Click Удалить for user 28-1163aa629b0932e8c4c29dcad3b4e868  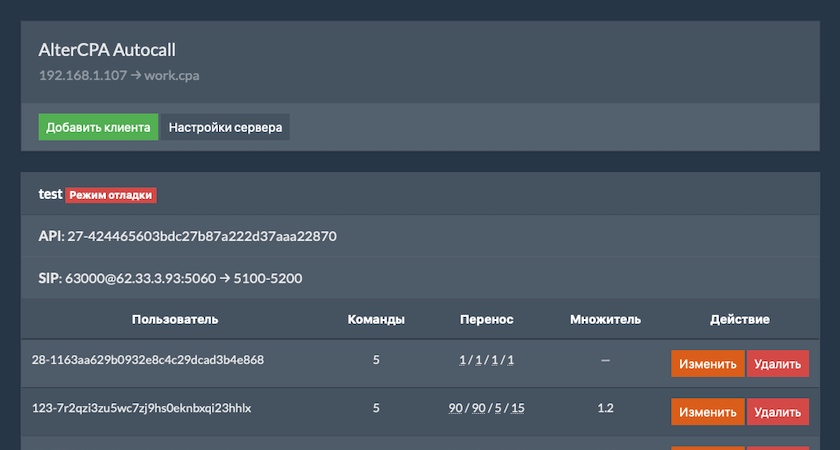tap(777, 364)
